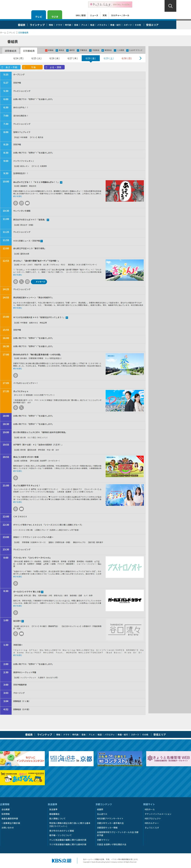Open 馬ごと大好き ポスター牧場 website globe icon
The width and height of the screenshot is (191, 868).
(15, 478)
